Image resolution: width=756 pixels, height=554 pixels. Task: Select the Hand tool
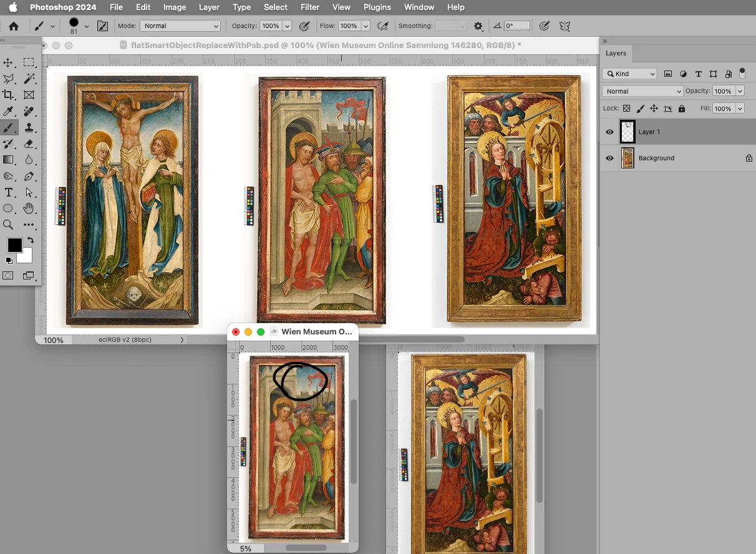pos(29,208)
